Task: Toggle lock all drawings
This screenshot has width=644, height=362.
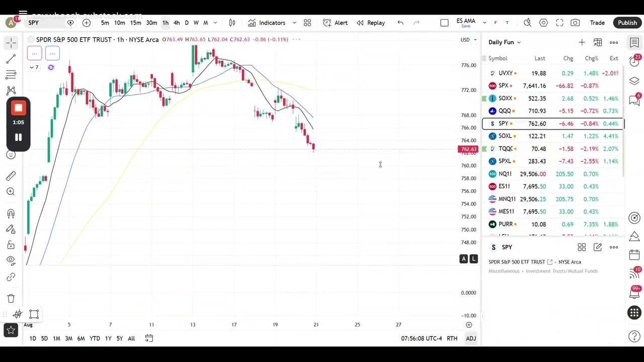Action: pos(11,245)
